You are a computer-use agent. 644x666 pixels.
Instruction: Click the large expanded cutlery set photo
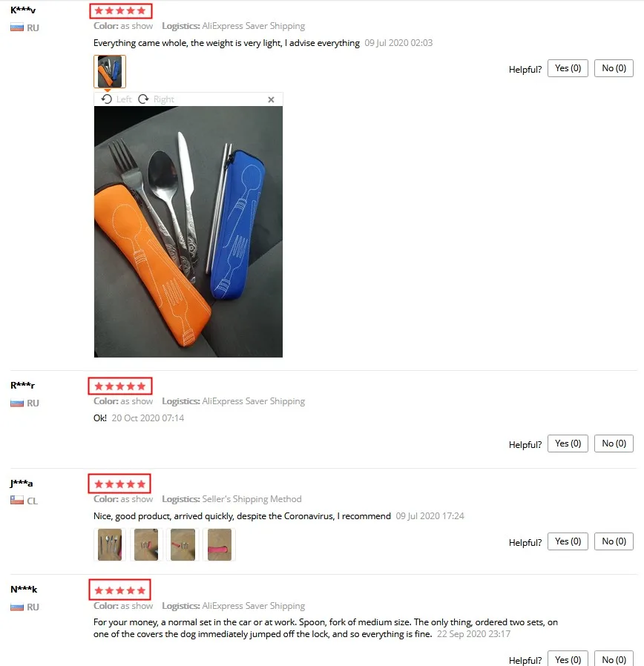[x=188, y=231]
